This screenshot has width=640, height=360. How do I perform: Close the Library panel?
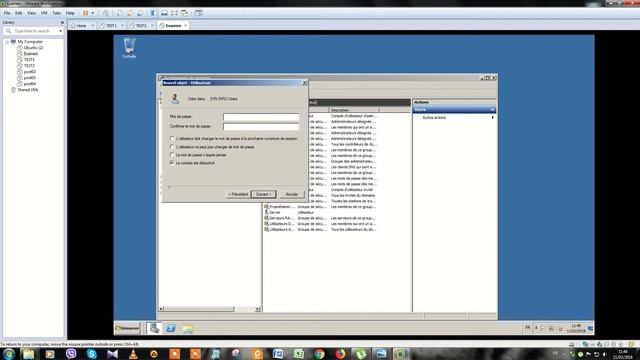click(x=62, y=22)
